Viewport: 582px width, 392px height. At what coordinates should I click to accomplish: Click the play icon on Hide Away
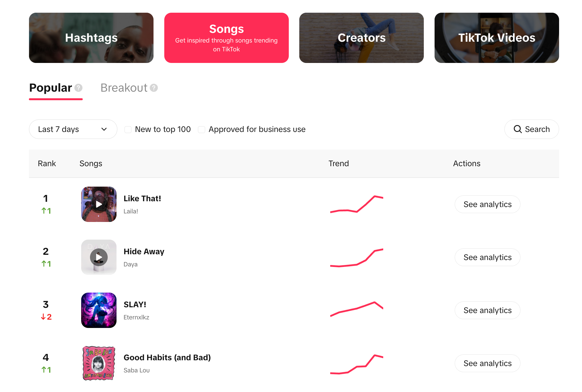99,257
